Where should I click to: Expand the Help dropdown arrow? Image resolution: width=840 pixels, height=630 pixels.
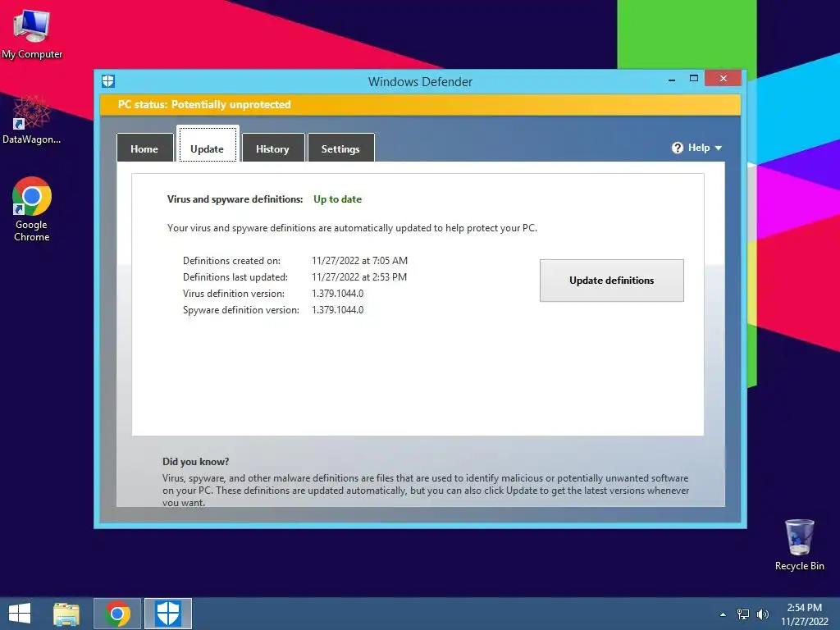719,148
